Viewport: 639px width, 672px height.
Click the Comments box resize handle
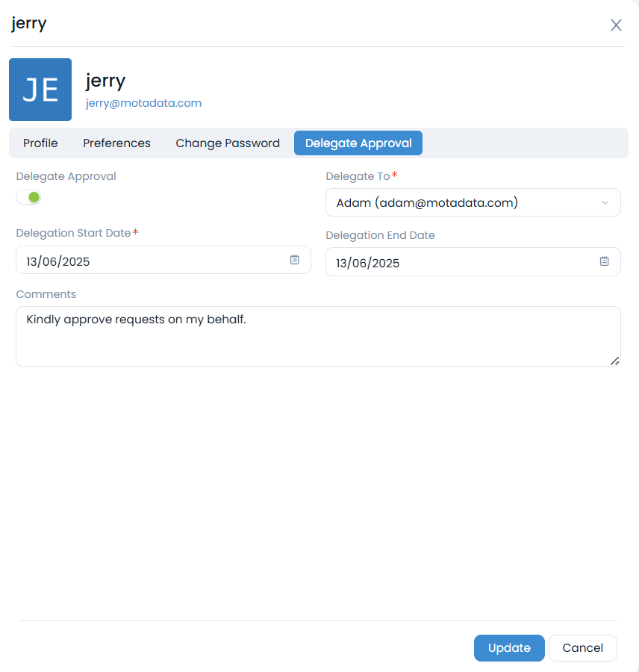pos(614,361)
